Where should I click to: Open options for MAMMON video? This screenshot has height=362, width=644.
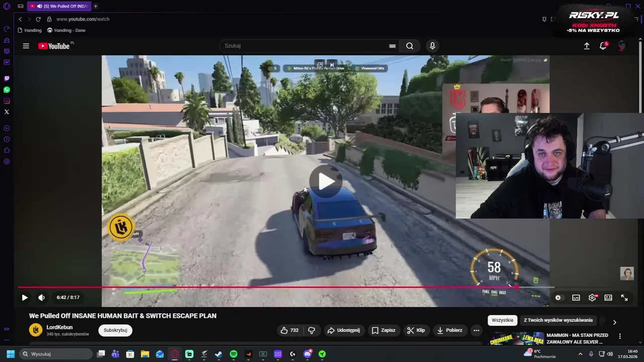click(x=620, y=336)
